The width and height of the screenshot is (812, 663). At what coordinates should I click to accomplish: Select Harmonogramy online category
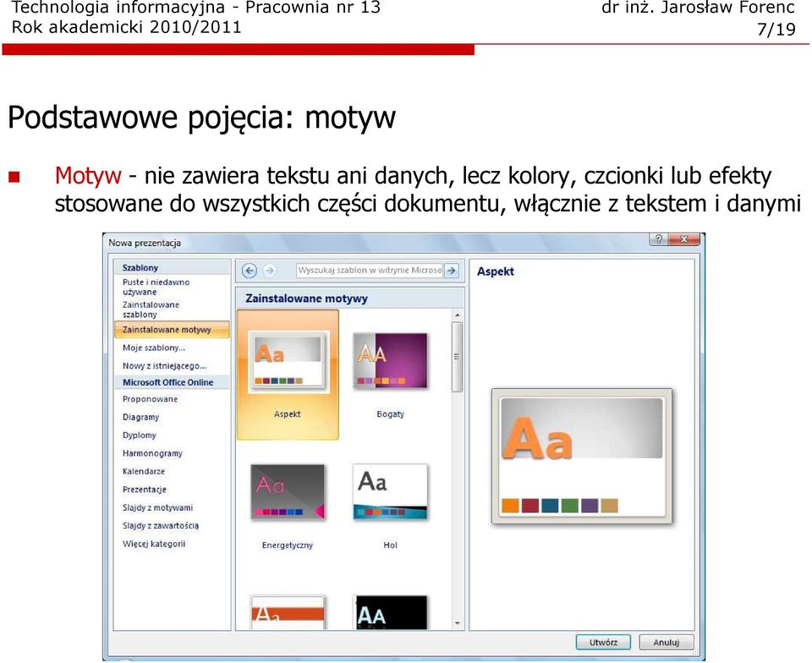(153, 453)
